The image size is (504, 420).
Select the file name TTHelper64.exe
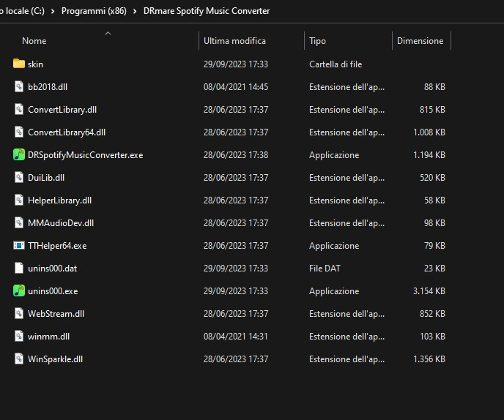tap(57, 246)
